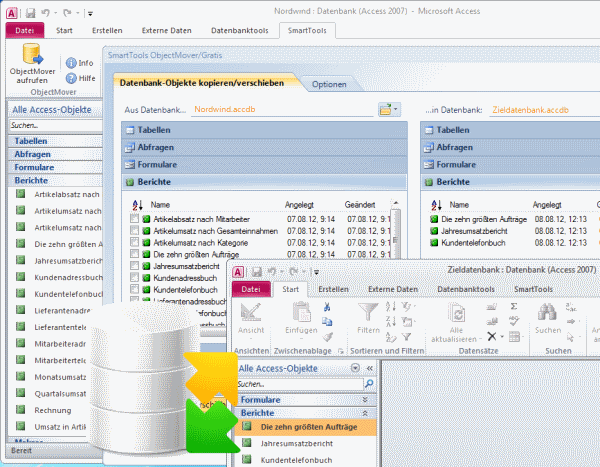Viewport: 600px width, 467px height.
Task: Switch to the Erstellen tab in Nordwind
Action: point(107,31)
